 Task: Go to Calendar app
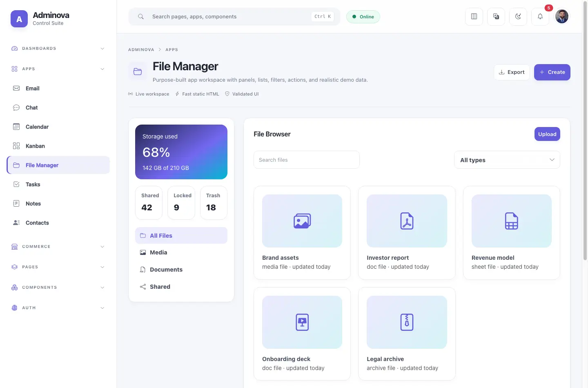[58, 127]
